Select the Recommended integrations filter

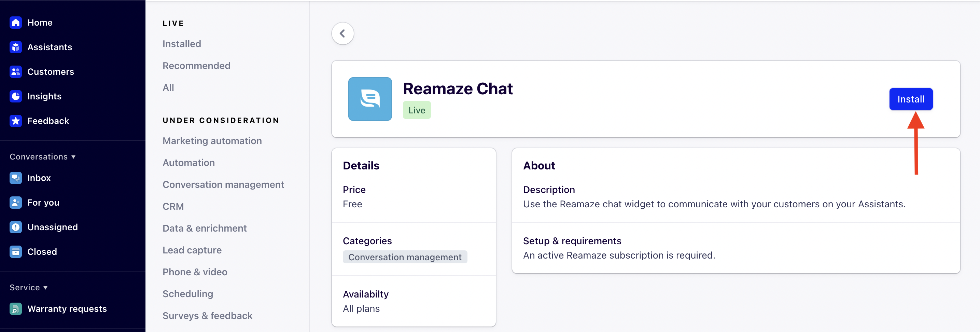pos(196,66)
